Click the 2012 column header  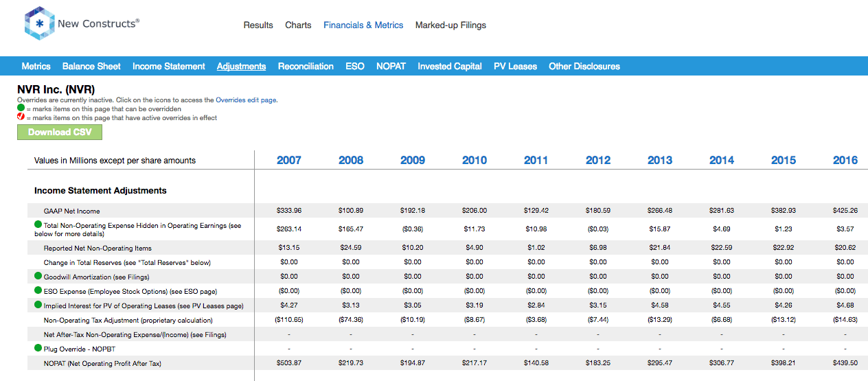click(598, 160)
